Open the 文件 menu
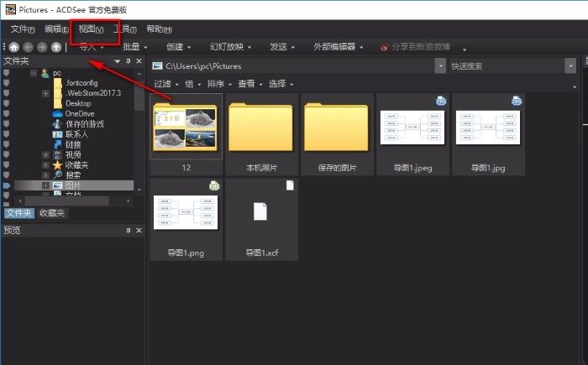 23,29
